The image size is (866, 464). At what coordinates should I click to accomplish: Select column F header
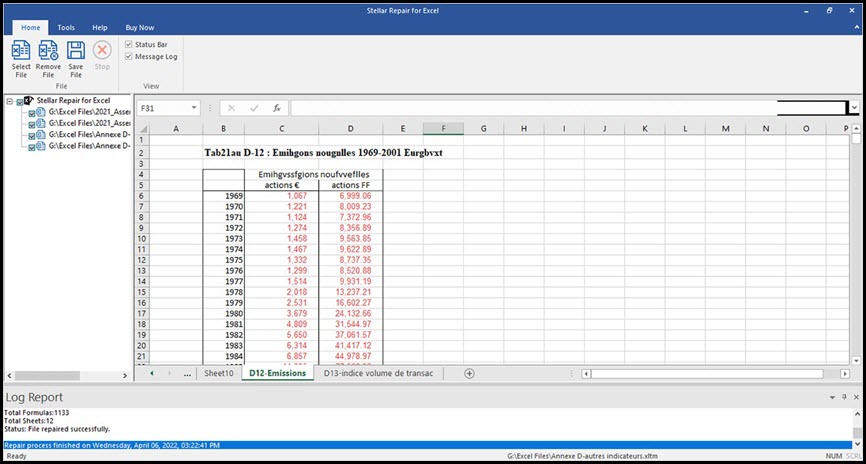[443, 129]
